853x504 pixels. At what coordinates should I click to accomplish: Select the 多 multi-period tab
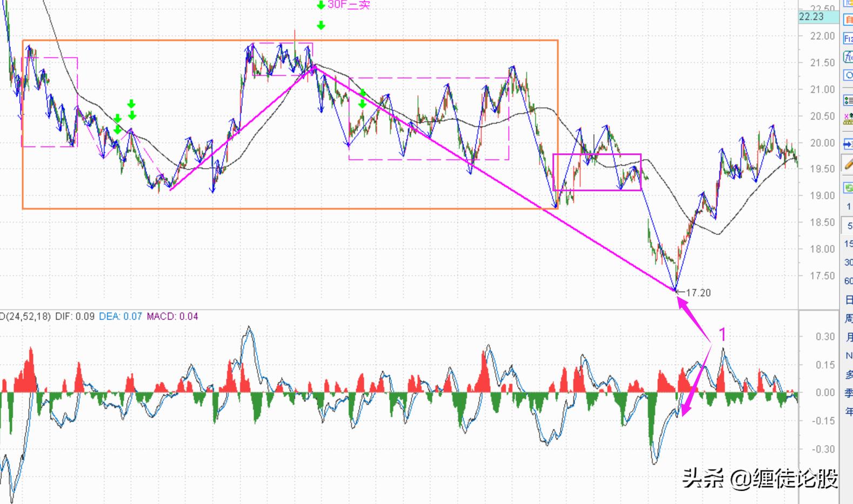click(x=849, y=374)
